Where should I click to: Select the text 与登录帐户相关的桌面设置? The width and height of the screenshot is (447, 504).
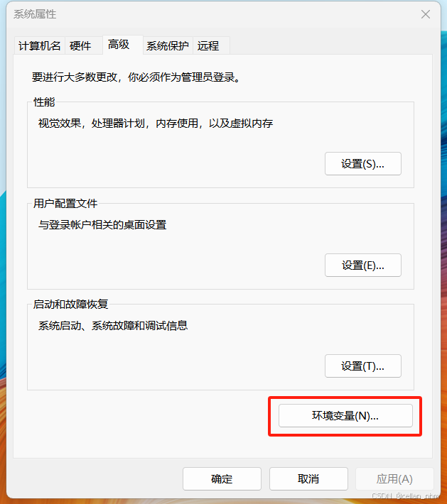(102, 225)
